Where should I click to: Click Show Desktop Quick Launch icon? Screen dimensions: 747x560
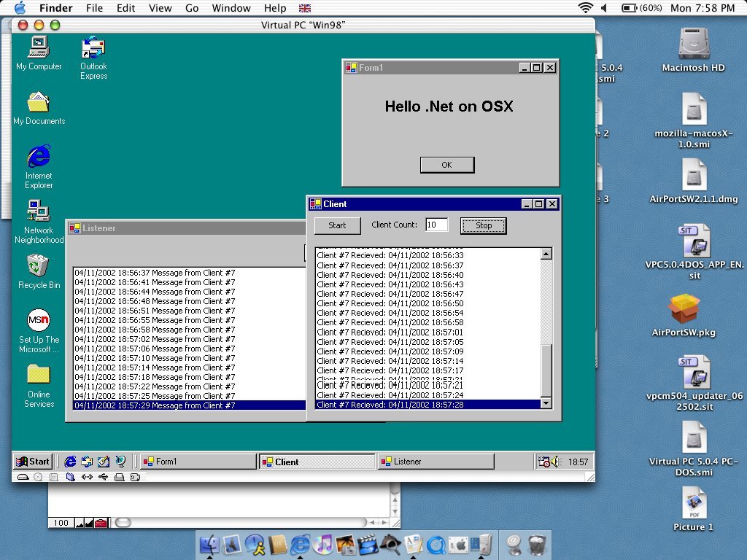[x=104, y=462]
